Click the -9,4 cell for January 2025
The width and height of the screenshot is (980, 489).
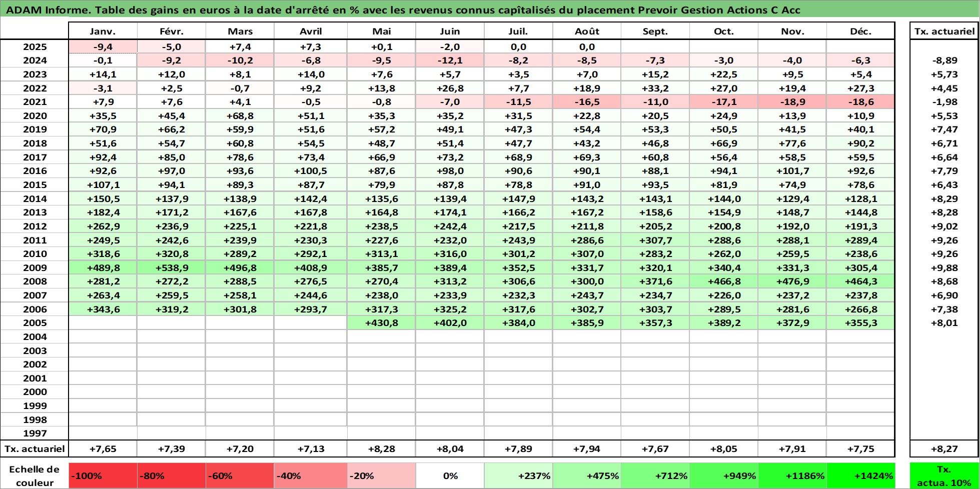(103, 46)
